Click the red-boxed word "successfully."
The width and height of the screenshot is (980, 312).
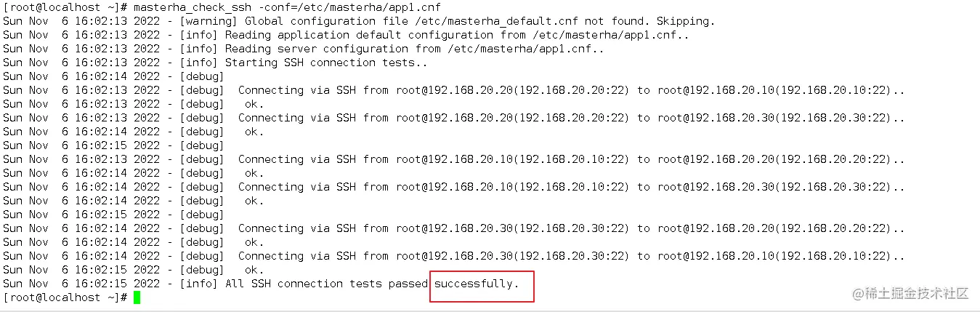(x=477, y=284)
